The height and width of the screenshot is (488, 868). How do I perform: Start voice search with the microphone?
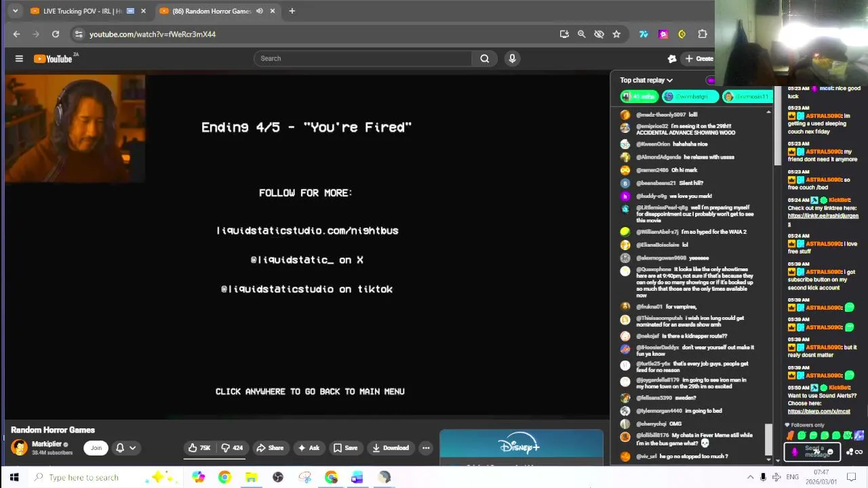(512, 58)
